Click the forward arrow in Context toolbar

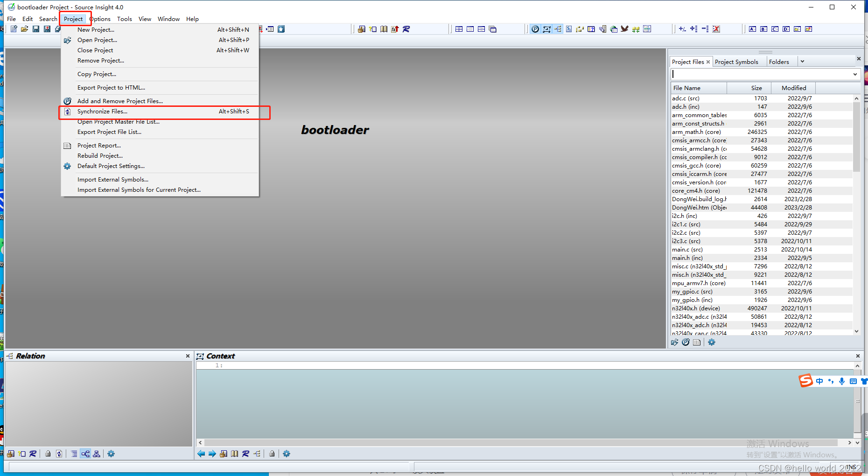point(212,454)
